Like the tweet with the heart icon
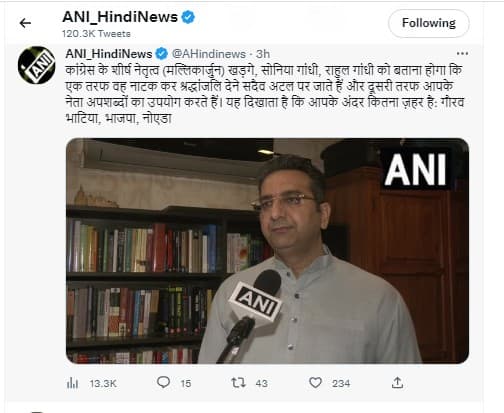The height and width of the screenshot is (413, 504). [315, 383]
